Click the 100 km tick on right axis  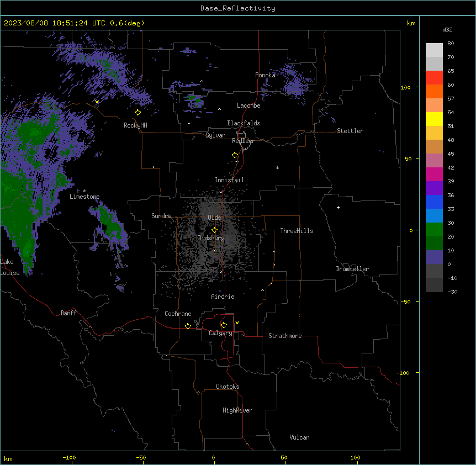click(406, 87)
